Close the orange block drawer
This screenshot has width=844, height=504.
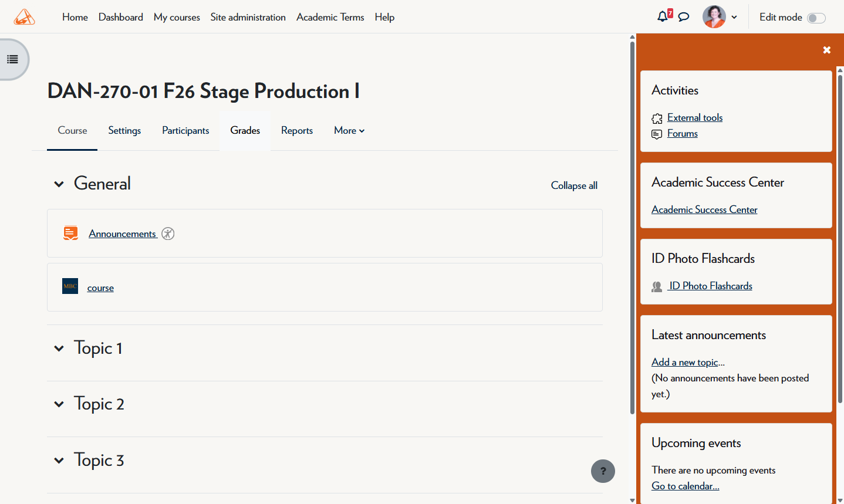[x=827, y=50]
